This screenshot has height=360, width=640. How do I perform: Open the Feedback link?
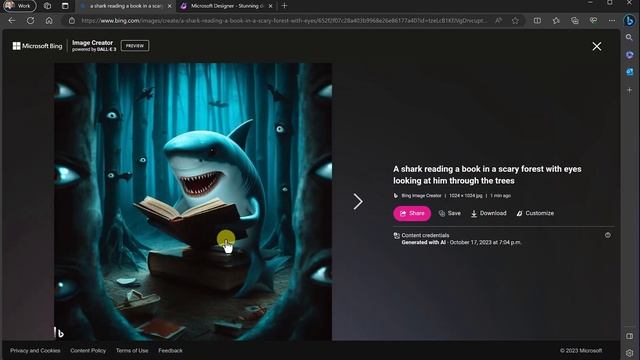170,351
